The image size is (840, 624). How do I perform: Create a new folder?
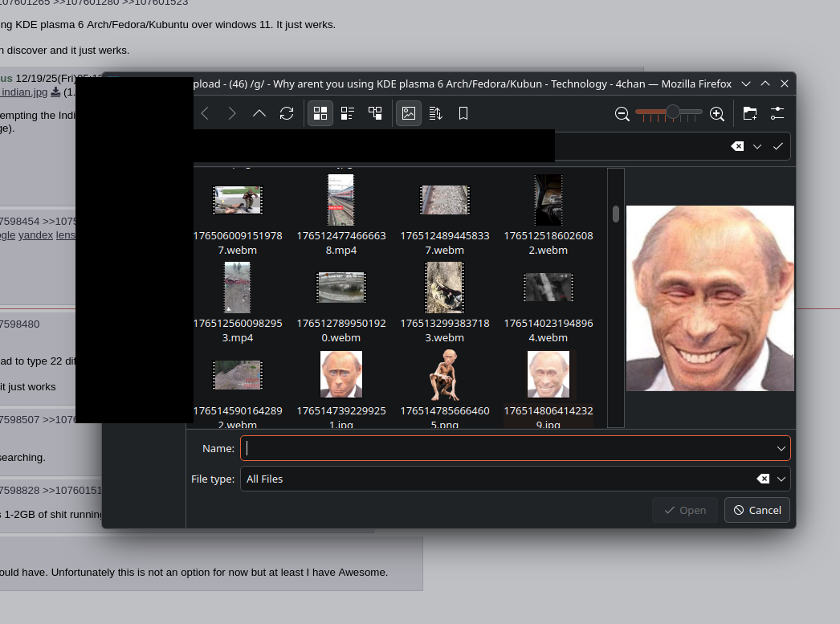(749, 113)
